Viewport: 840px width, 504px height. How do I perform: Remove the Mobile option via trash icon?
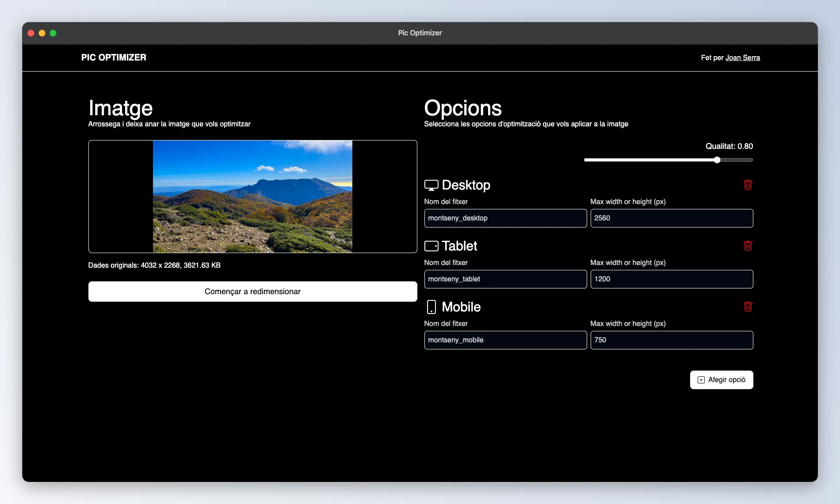pos(748,307)
